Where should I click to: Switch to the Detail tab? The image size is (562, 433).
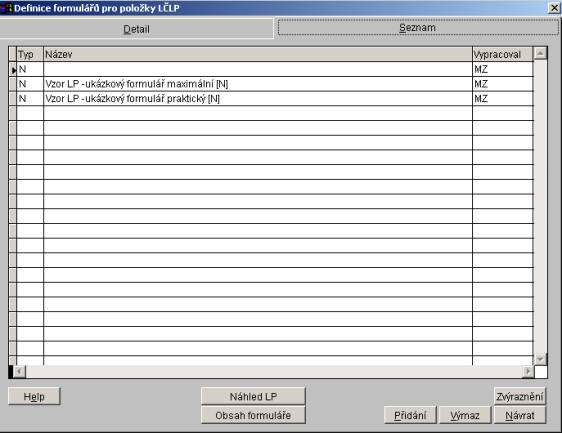(x=136, y=29)
